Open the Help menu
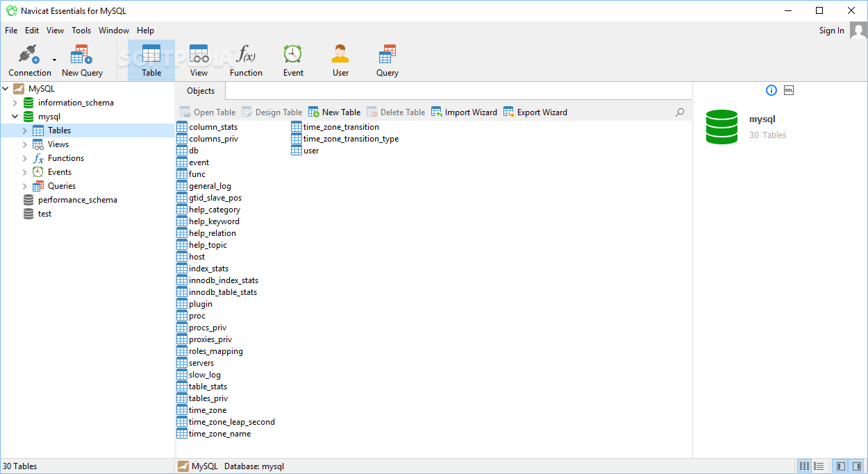The image size is (868, 474). click(x=145, y=31)
